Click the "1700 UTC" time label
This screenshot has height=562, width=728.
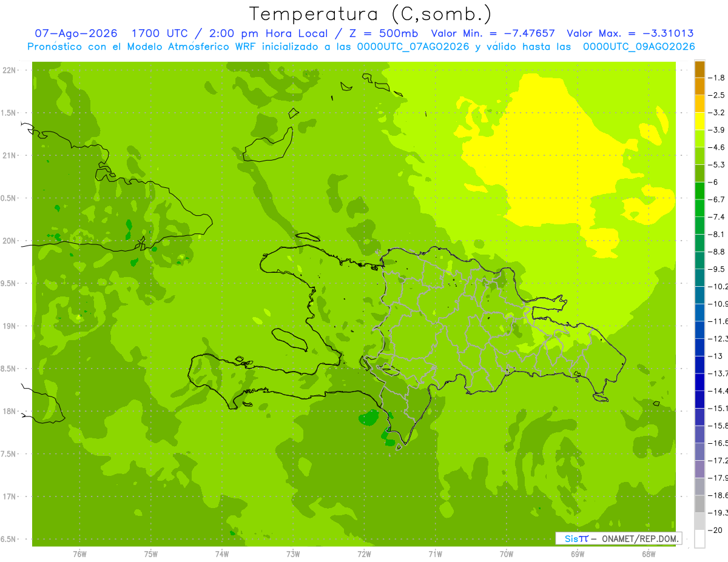160,34
